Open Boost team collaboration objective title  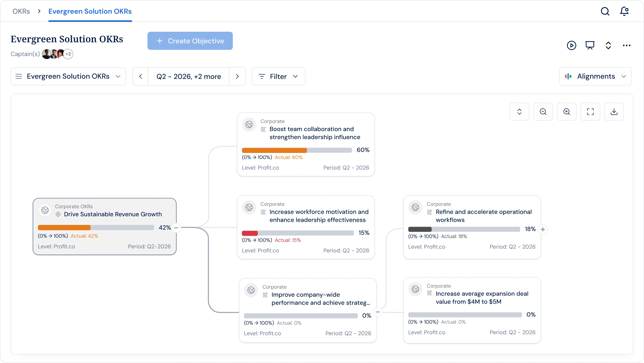tap(315, 133)
